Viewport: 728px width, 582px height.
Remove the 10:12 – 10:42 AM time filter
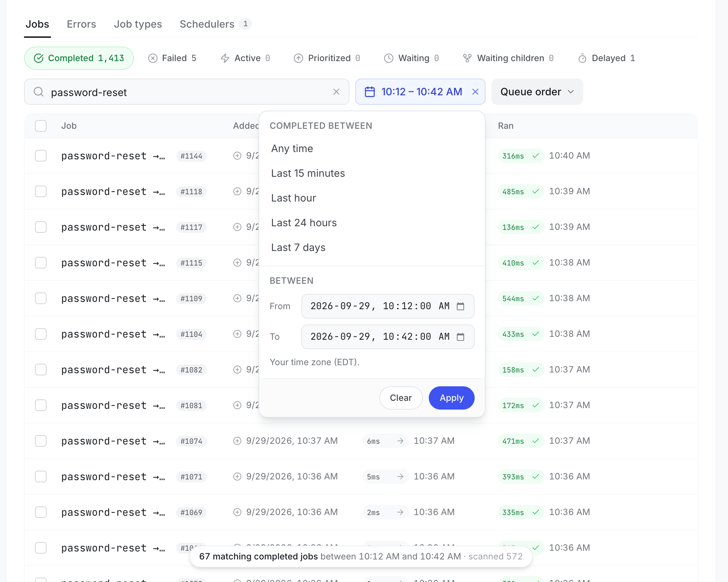pyautogui.click(x=475, y=92)
